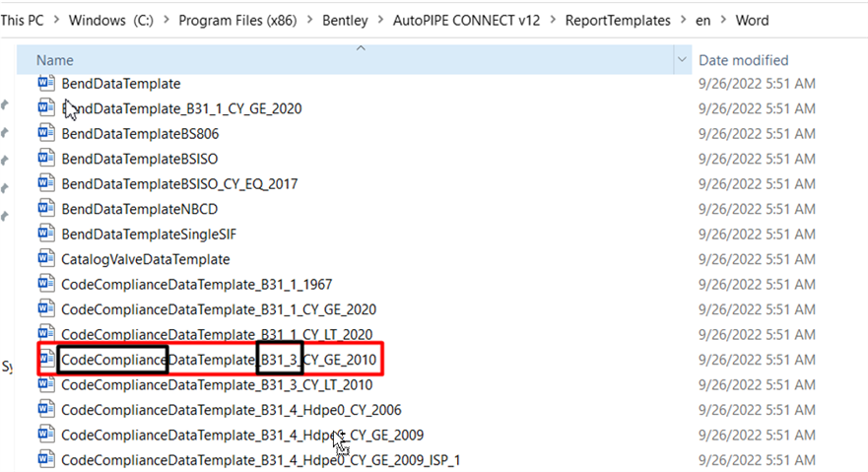Open the Name column filter dropdown arrow

click(682, 60)
